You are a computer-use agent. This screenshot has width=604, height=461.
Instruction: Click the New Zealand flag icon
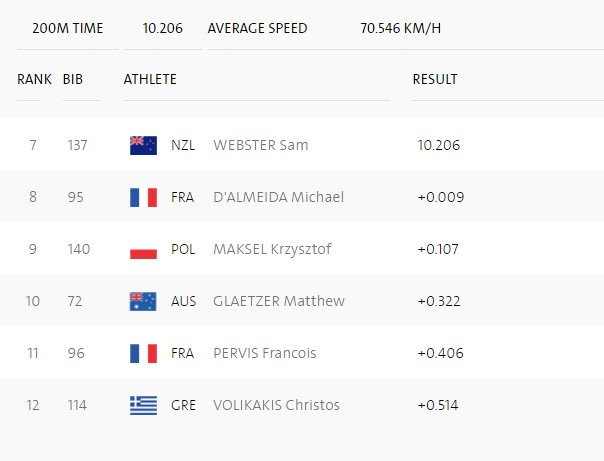tap(143, 145)
